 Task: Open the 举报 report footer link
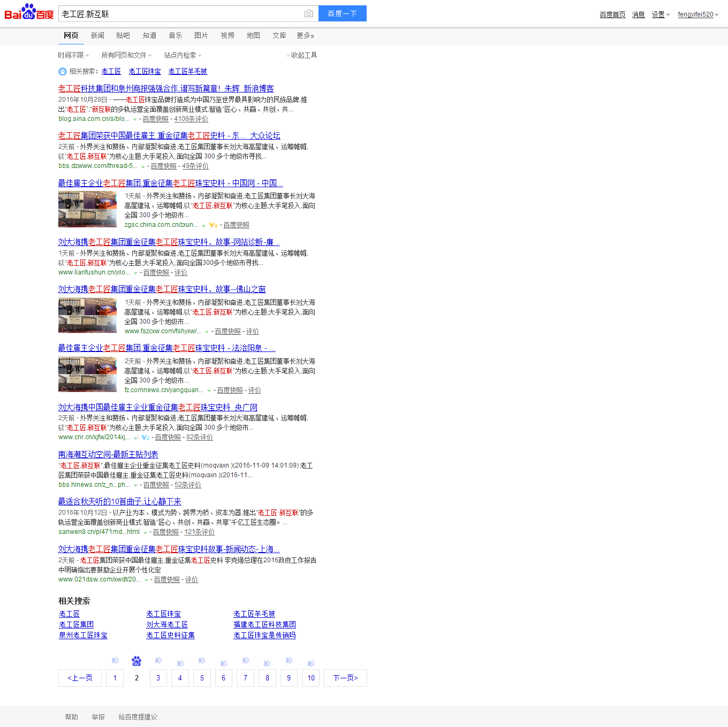coord(98,717)
